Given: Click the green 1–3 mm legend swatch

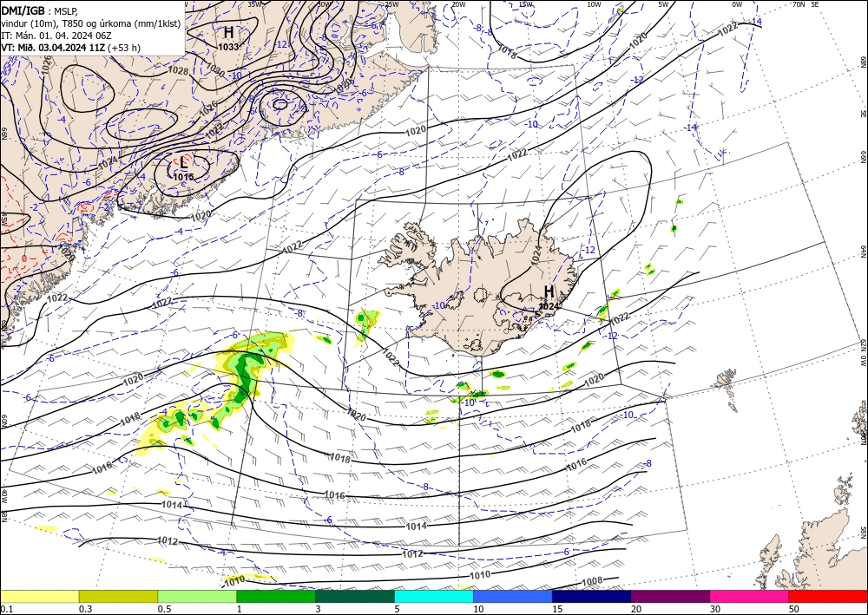Looking at the screenshot, I should point(276,596).
